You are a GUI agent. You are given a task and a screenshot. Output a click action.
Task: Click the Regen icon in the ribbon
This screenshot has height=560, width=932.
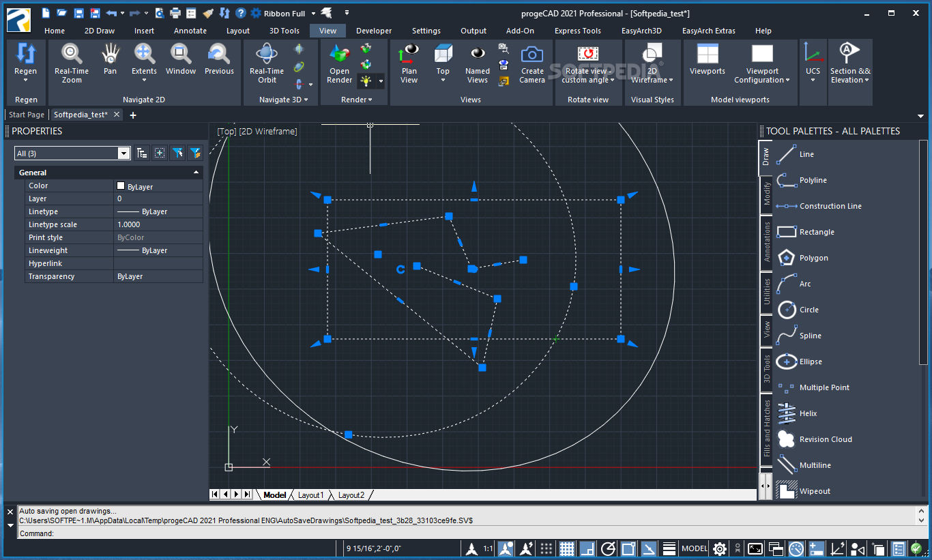26,53
